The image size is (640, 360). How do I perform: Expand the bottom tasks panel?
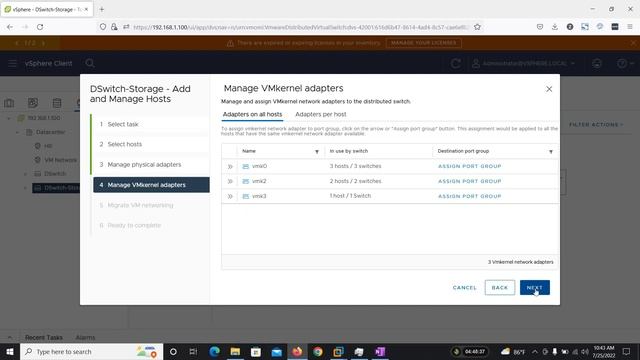[10, 338]
